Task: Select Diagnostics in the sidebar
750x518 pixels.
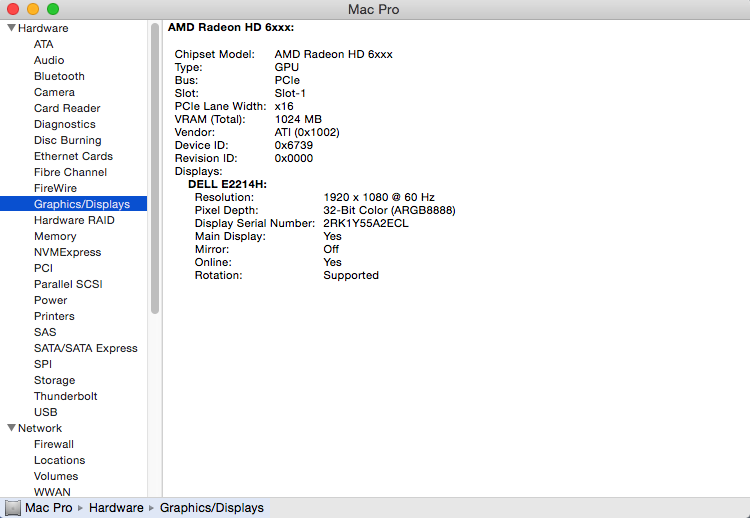Action: [x=65, y=124]
